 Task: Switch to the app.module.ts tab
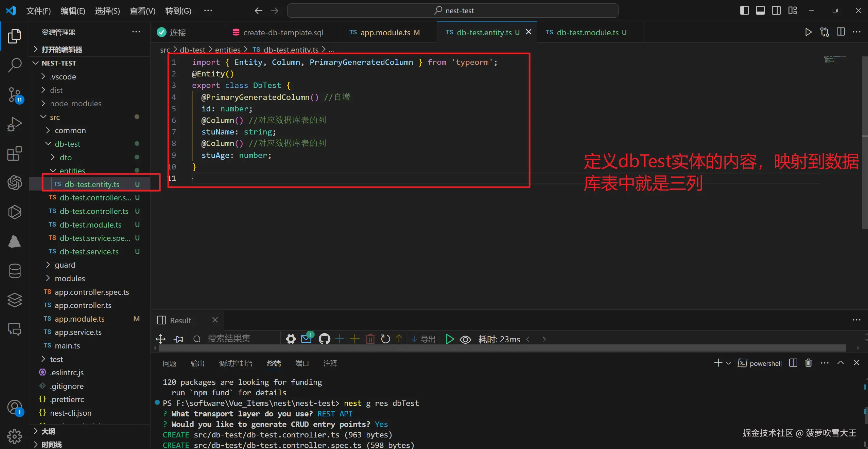coord(385,33)
